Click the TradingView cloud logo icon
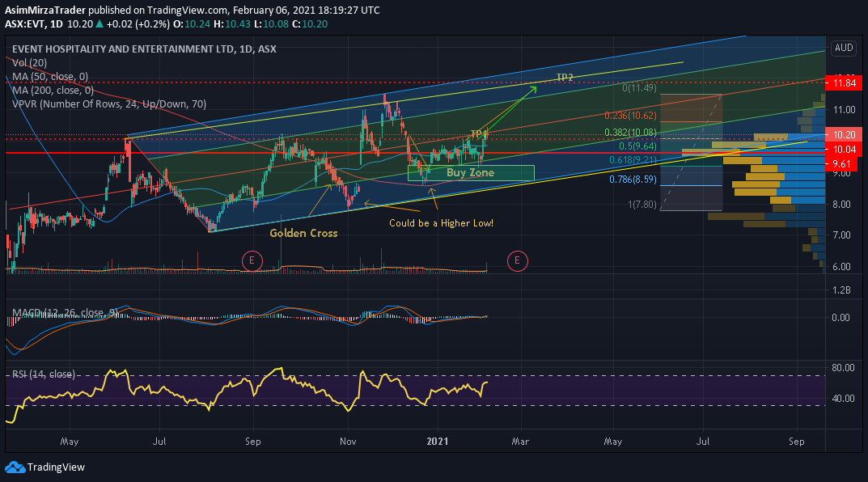 pos(15,467)
